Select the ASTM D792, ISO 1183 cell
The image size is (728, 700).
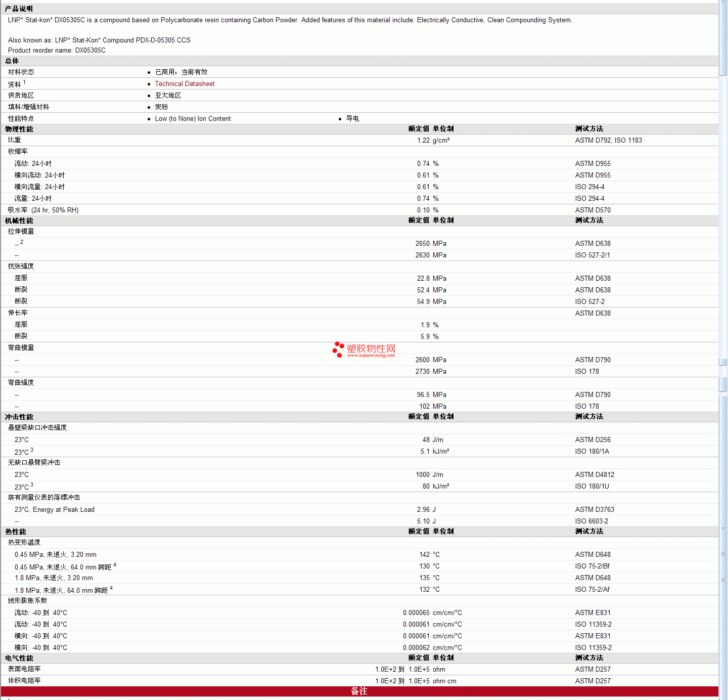pos(608,141)
